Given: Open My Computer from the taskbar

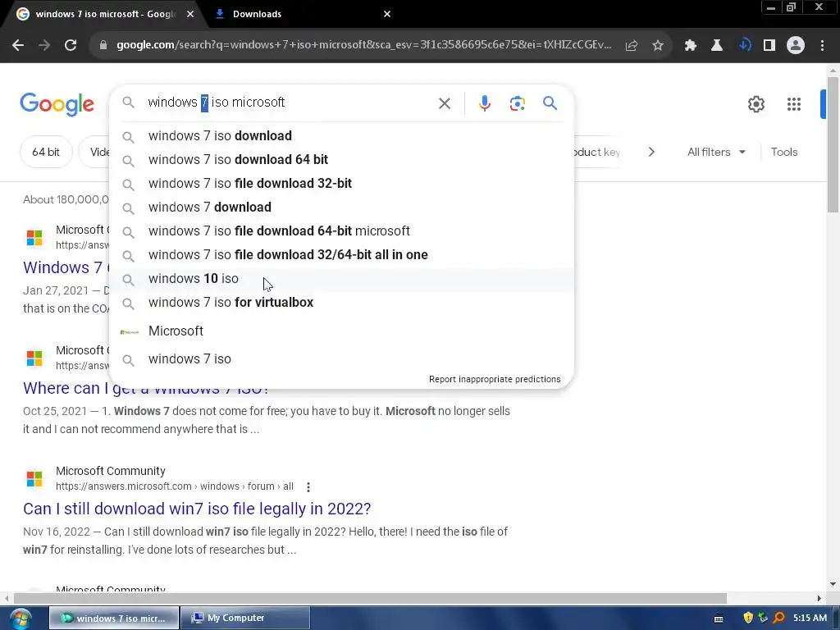Looking at the screenshot, I should 244,619.
